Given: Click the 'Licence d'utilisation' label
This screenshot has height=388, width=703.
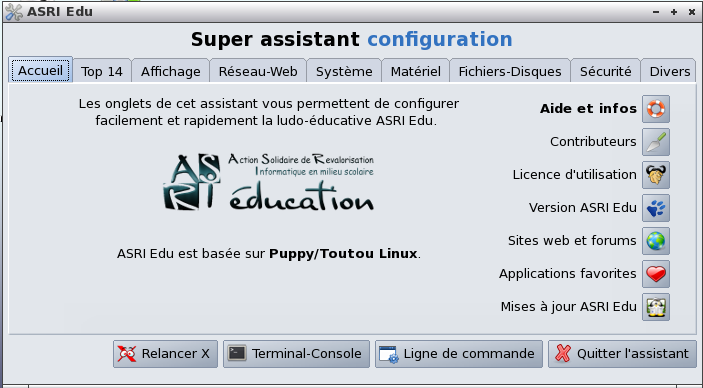Looking at the screenshot, I should (575, 174).
